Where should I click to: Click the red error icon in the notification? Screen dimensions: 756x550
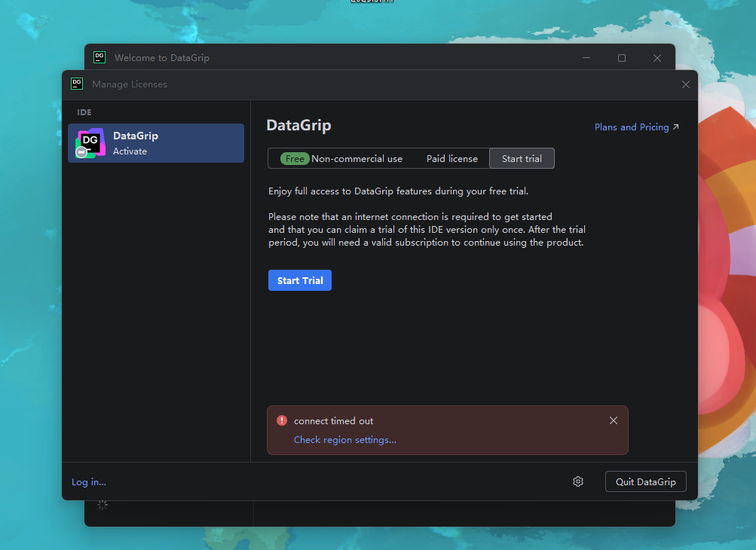coord(282,420)
